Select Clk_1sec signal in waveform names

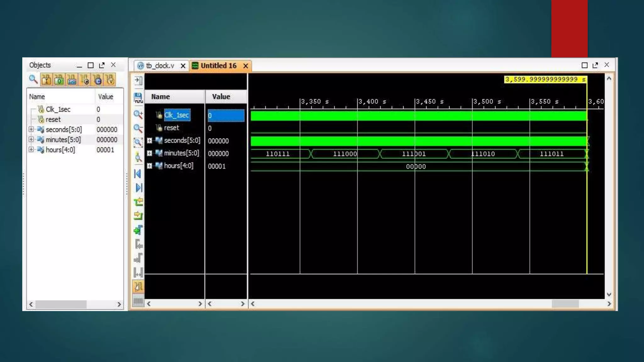177,115
